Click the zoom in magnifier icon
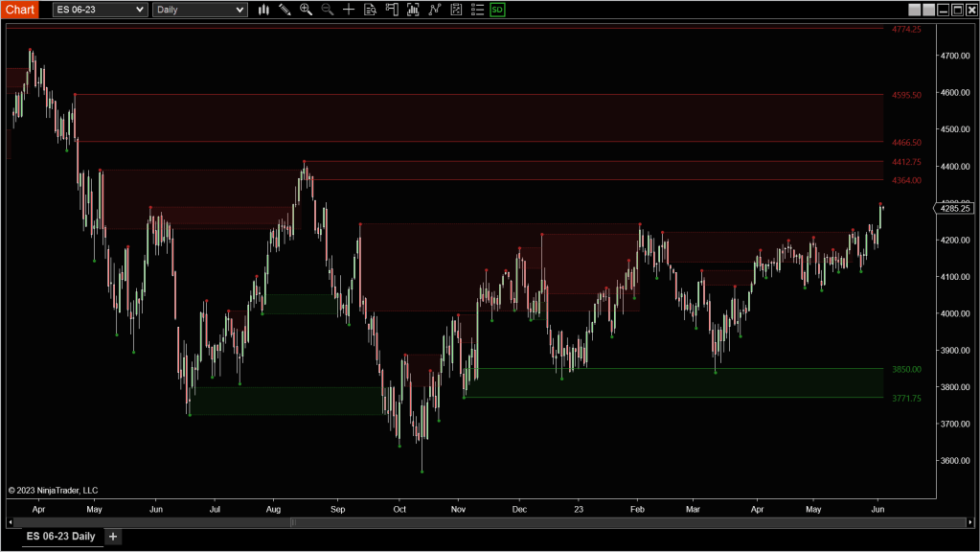980x552 pixels. pyautogui.click(x=306, y=10)
